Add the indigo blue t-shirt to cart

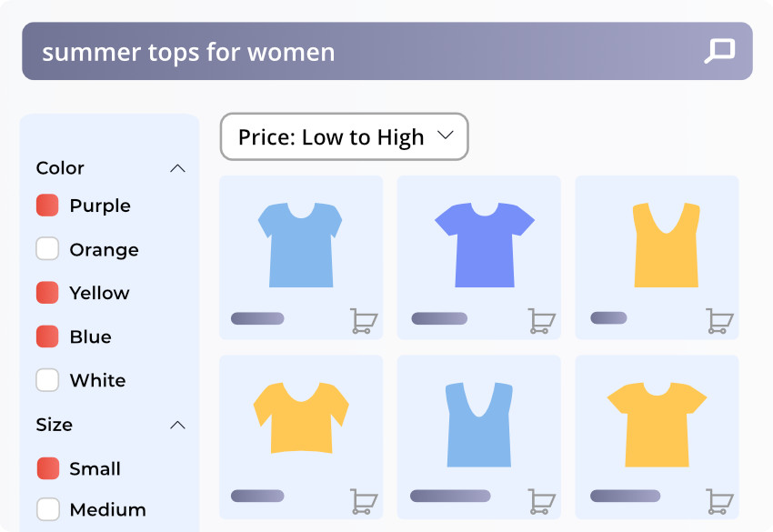tap(542, 321)
